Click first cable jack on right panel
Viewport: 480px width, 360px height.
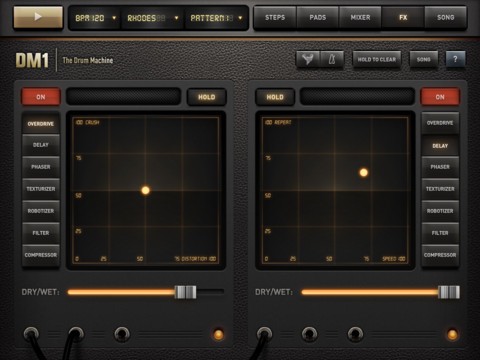[264, 333]
